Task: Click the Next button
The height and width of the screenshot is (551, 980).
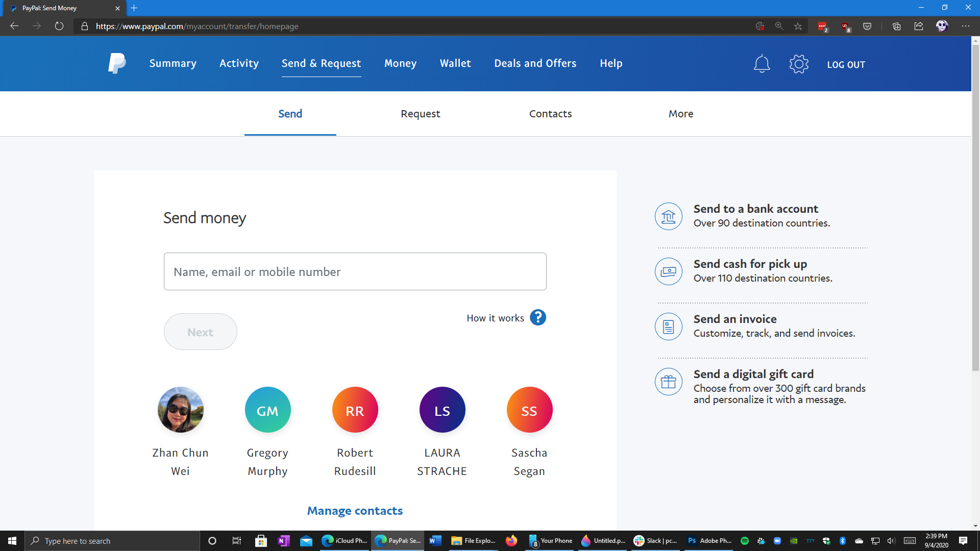Action: click(201, 332)
